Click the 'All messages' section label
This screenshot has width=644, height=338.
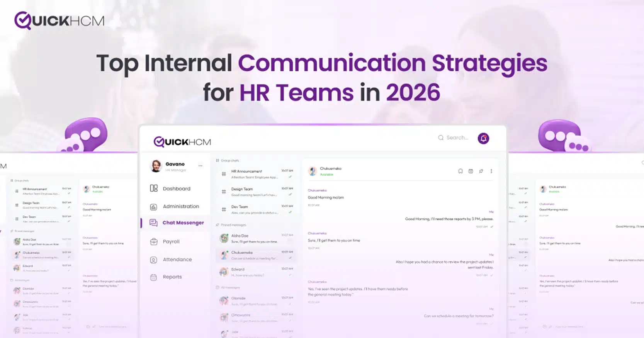[230, 287]
